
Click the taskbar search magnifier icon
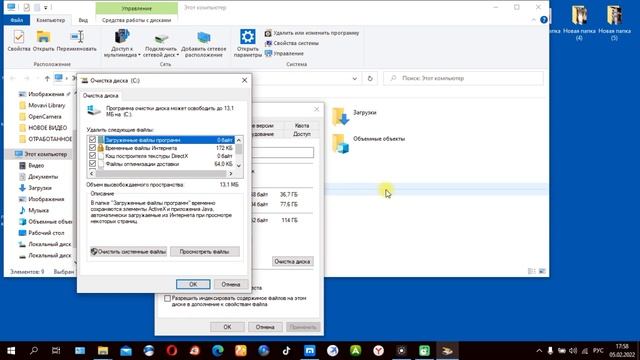tap(34, 351)
